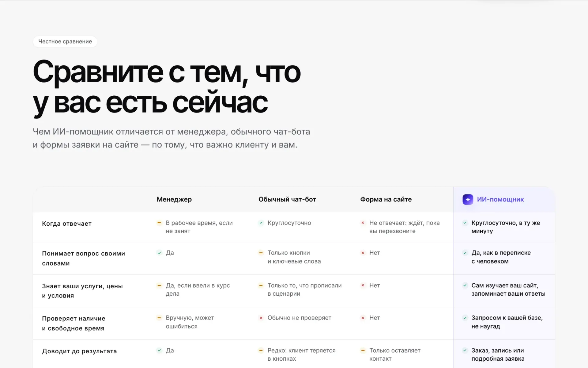588x368 pixels.
Task: Click the 'Обычный чат-бот' column header
Action: [287, 199]
